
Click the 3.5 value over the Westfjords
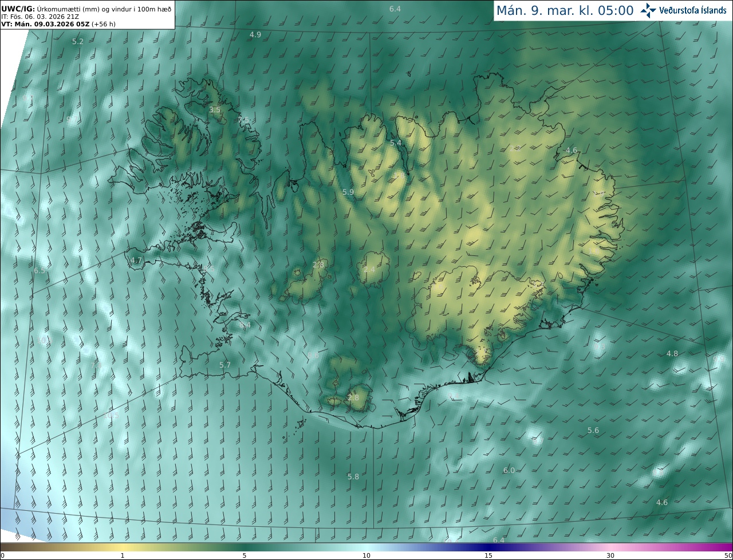[215, 109]
